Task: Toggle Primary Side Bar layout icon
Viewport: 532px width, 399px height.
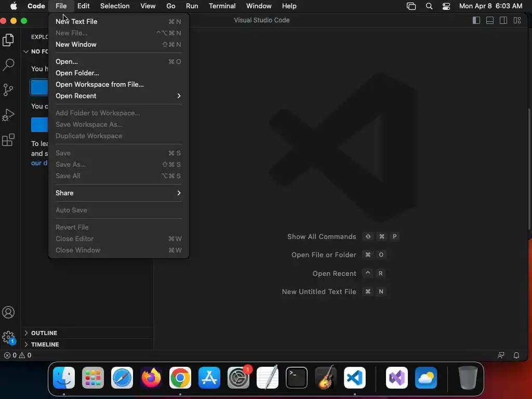Action: [476, 20]
